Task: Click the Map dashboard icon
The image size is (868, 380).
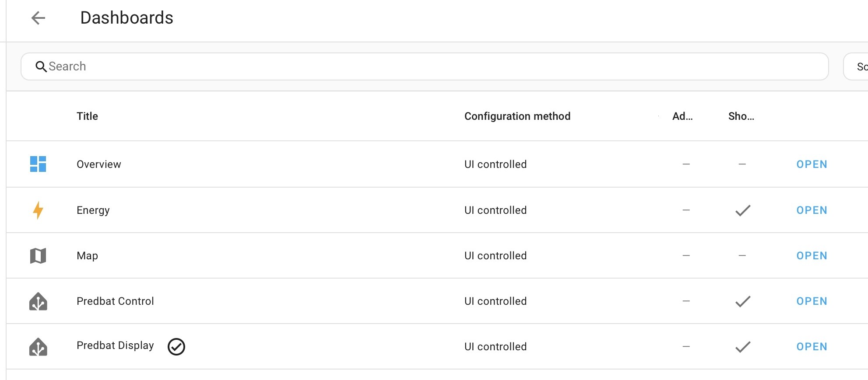Action: click(38, 256)
